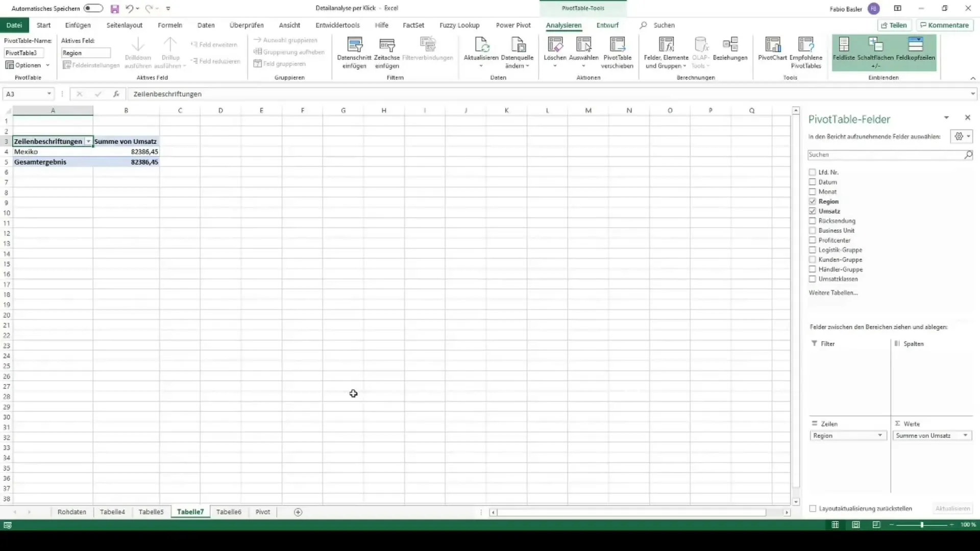Open Empfohlene PivotTables
This screenshot has width=980, height=551.
tap(806, 53)
